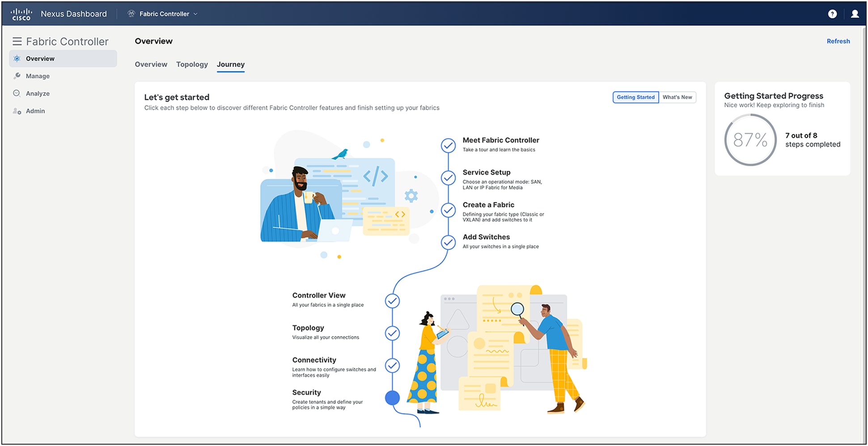Click the Getting Started Progress heading

click(x=774, y=96)
